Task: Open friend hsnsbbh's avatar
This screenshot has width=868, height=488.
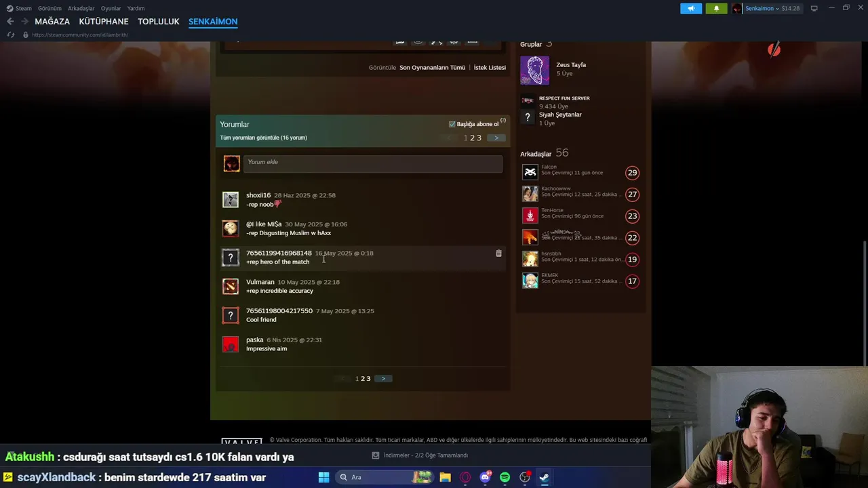Action: 530,259
